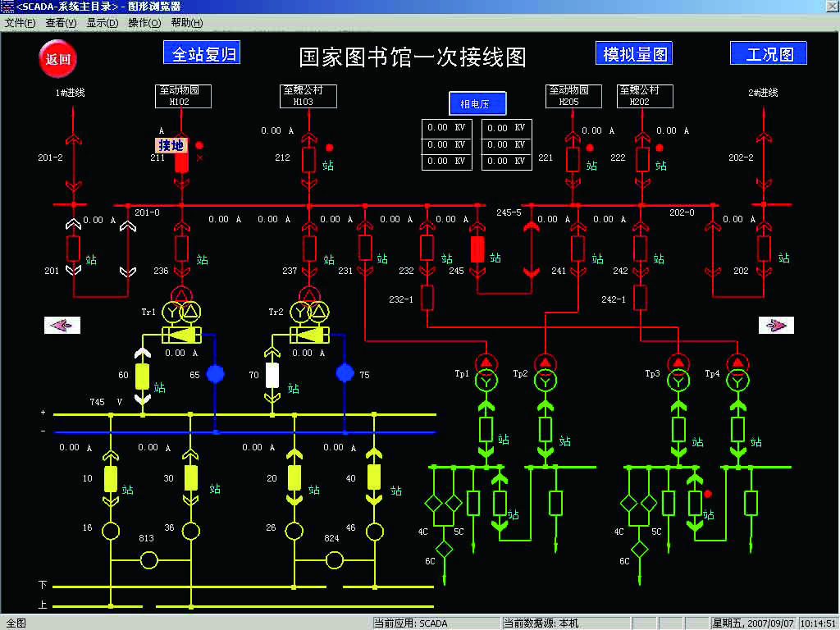Select auxiliary transformer Tp4 symbol

(737, 373)
